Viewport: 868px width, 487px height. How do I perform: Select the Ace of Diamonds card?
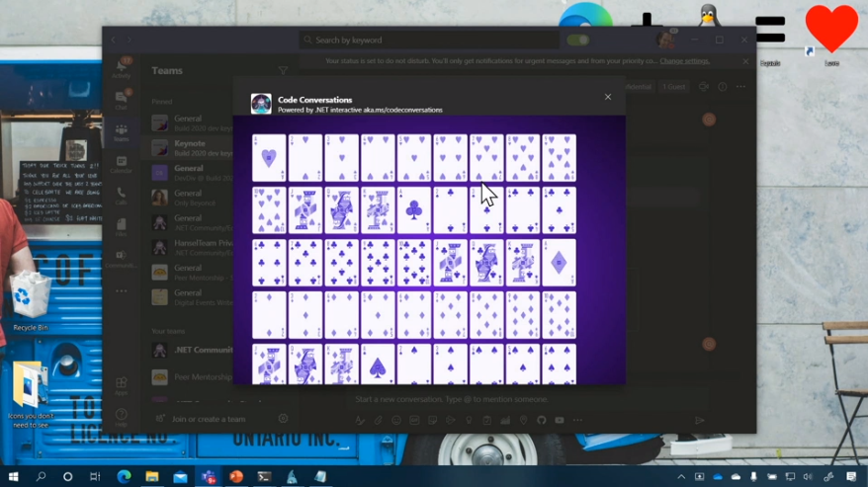pos(560,263)
